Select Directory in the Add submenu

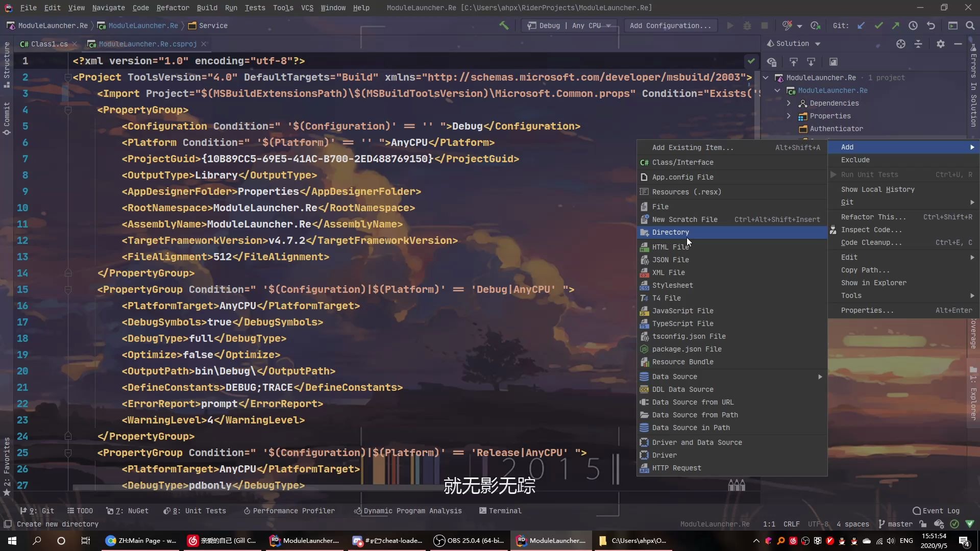[670, 232]
